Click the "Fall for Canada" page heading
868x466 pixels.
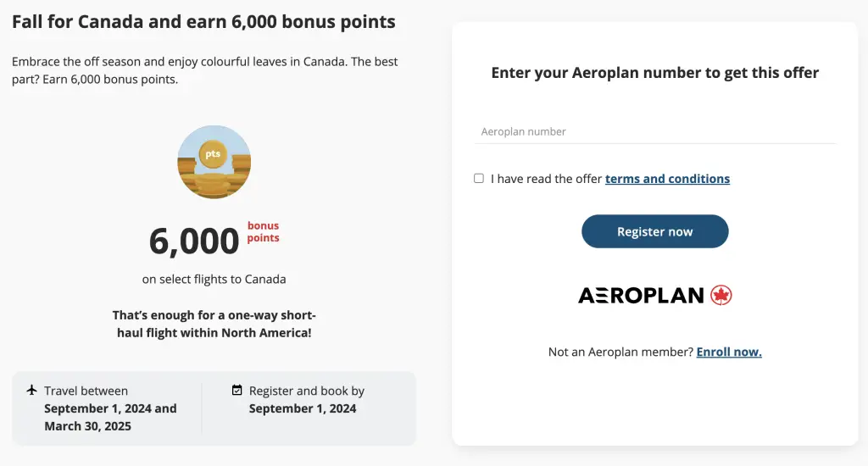click(x=203, y=22)
